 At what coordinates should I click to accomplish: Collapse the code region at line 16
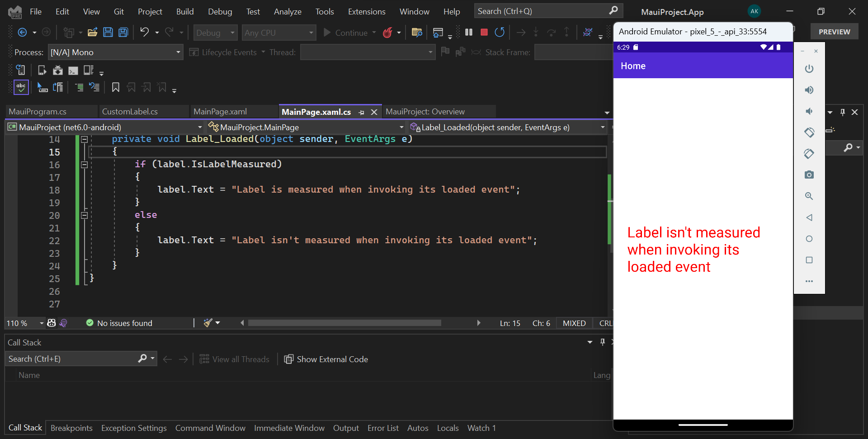point(84,165)
